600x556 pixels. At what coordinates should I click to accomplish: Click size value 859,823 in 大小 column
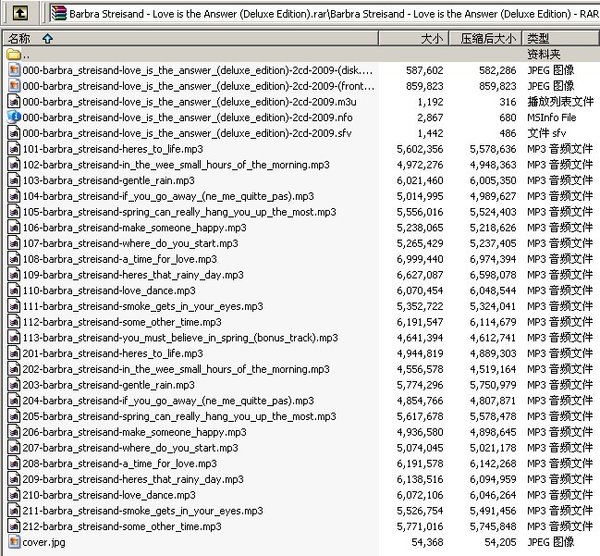tap(425, 86)
